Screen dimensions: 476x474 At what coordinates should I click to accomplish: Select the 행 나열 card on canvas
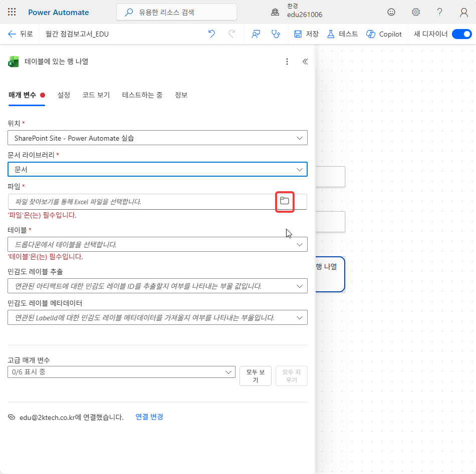point(330,274)
